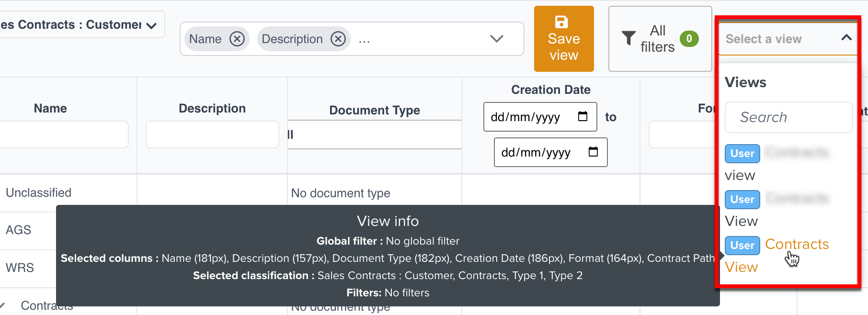The height and width of the screenshot is (315, 868).
Task: Click the Description column filter input
Action: point(212,135)
